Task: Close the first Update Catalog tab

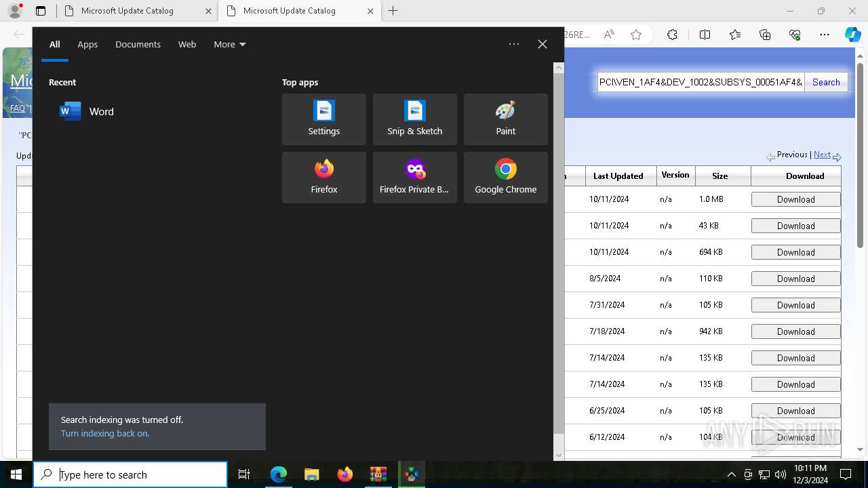Action: tap(208, 11)
